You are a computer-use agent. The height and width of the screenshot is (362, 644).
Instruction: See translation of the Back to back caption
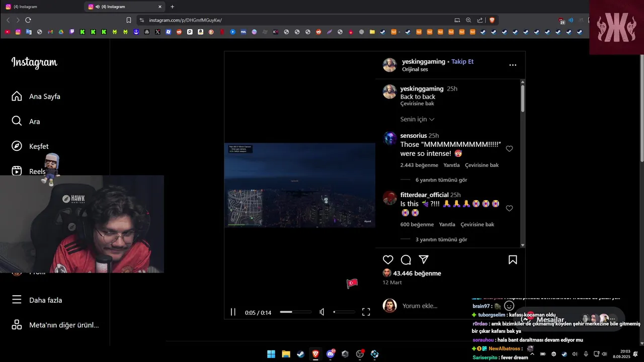[x=417, y=104]
